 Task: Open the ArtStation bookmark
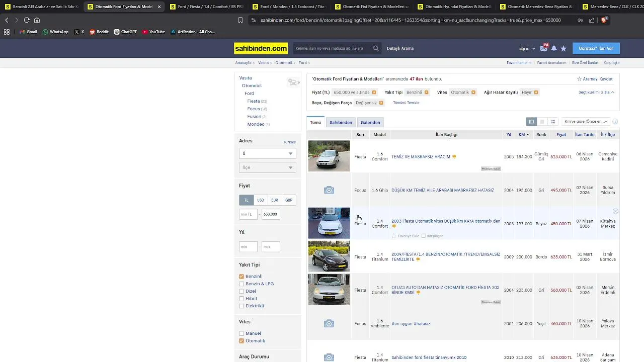[x=193, y=32]
